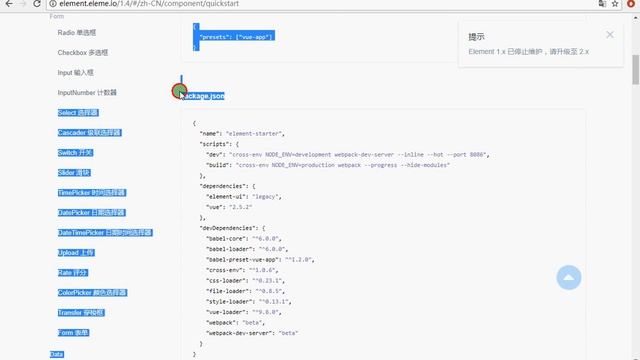Click the "style-loader" dependency line
The height and width of the screenshot is (360, 640).
[x=249, y=302]
